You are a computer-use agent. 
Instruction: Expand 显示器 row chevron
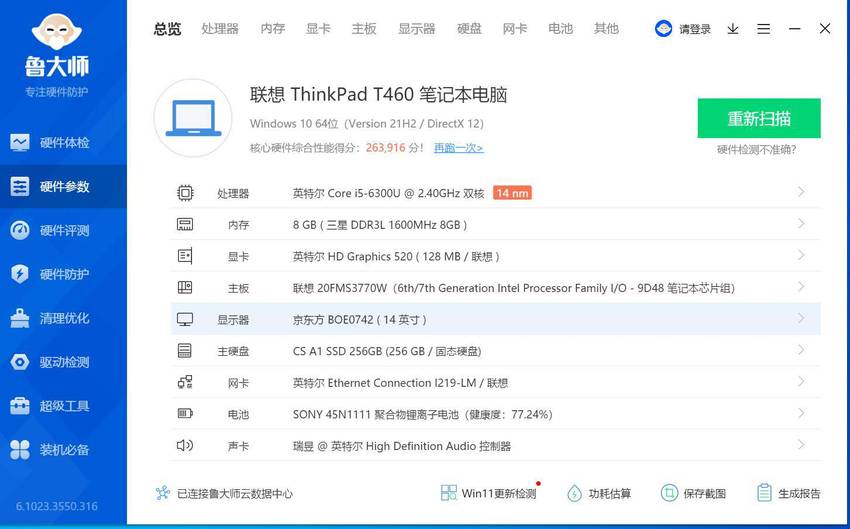coord(801,318)
